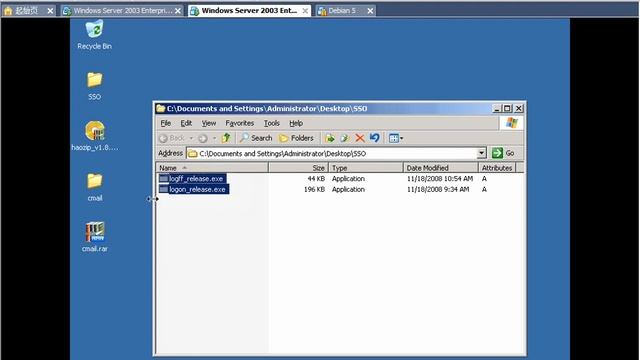This screenshot has width=640, height=360.
Task: Open the Help menu
Action: point(296,123)
